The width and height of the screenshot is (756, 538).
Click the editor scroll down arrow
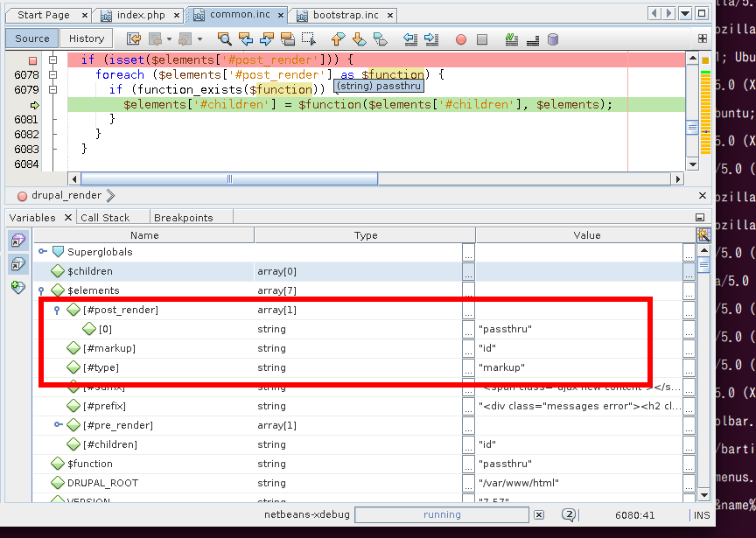point(693,164)
